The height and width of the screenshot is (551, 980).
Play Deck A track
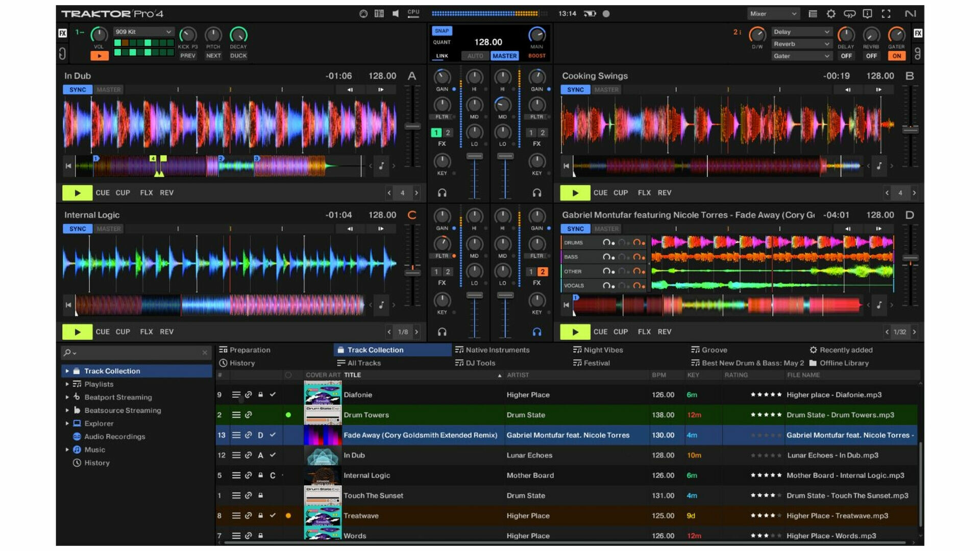[77, 193]
